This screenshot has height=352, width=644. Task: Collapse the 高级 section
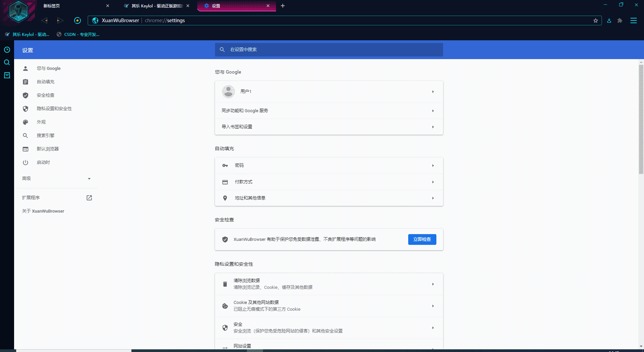pos(56,178)
